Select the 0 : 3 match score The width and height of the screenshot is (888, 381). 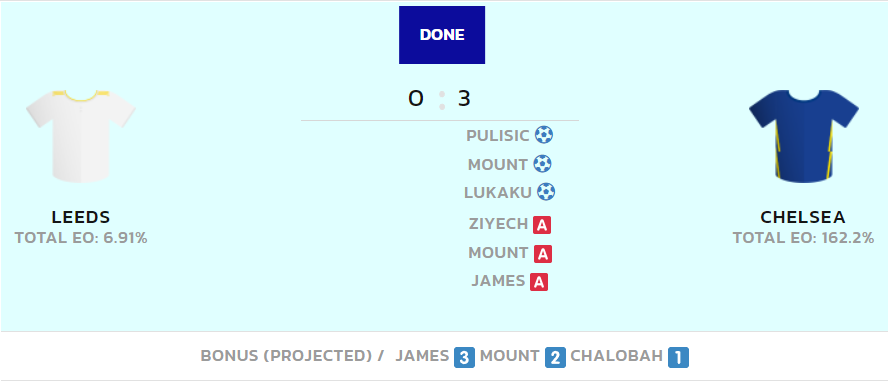coord(439,99)
